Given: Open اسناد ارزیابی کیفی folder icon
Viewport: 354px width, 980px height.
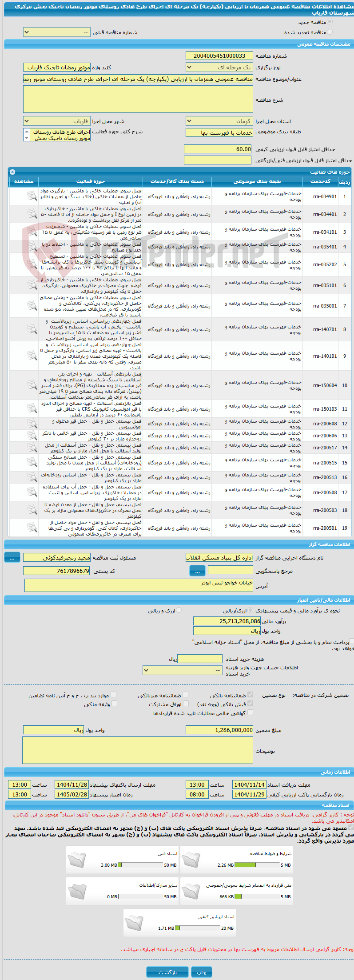Looking at the screenshot, I should click(134, 923).
